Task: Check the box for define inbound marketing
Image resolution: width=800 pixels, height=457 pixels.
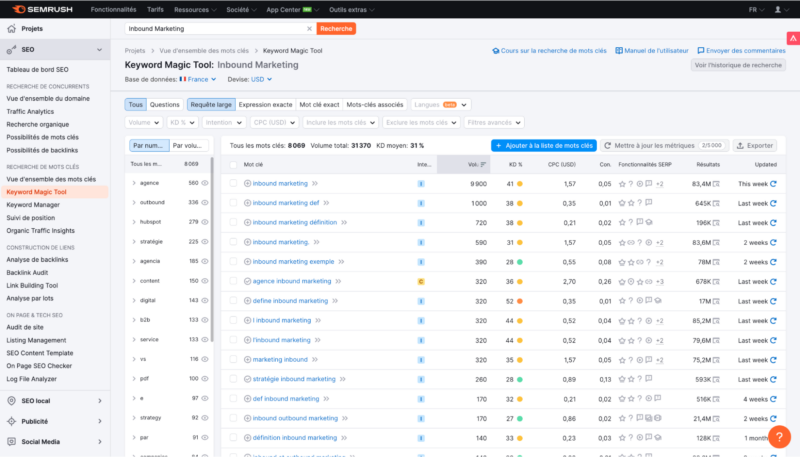Action: click(x=233, y=301)
